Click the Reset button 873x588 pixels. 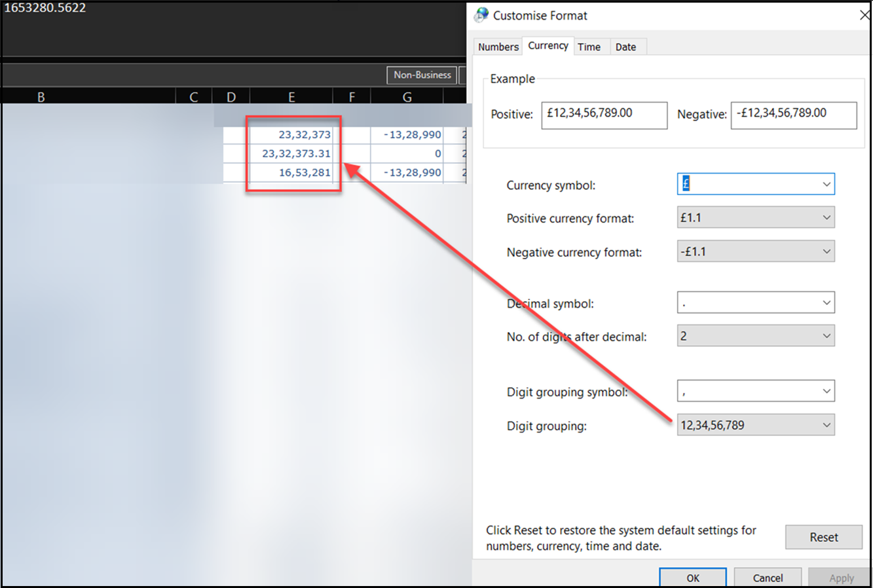click(824, 537)
